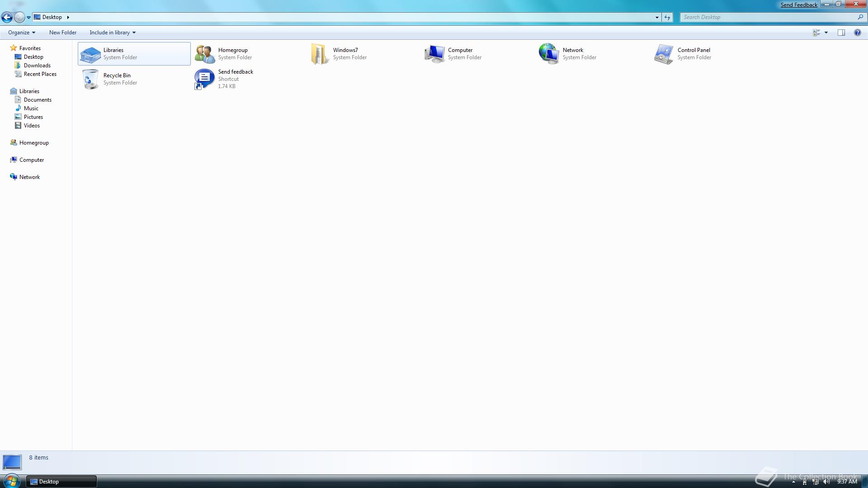Image resolution: width=868 pixels, height=488 pixels.
Task: Select the Windows7 folder icon
Action: 320,54
